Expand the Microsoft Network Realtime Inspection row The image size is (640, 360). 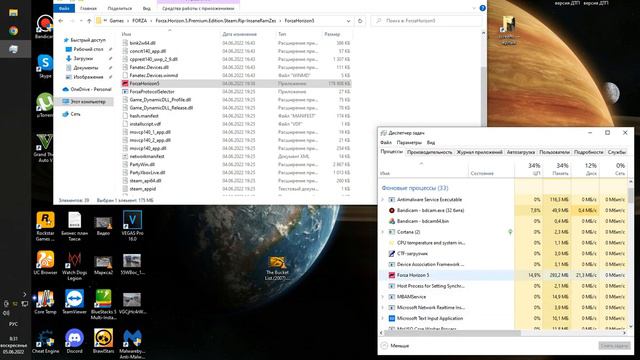(382, 307)
